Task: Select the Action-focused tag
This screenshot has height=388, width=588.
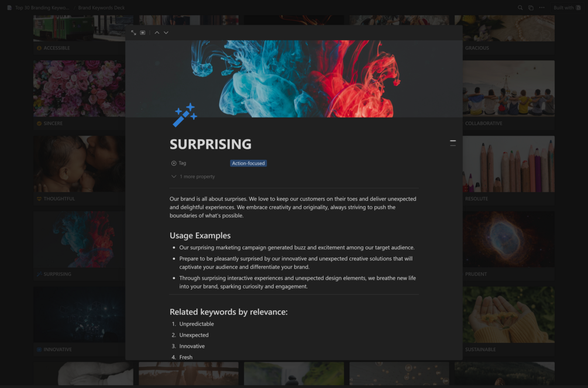Action: click(248, 163)
